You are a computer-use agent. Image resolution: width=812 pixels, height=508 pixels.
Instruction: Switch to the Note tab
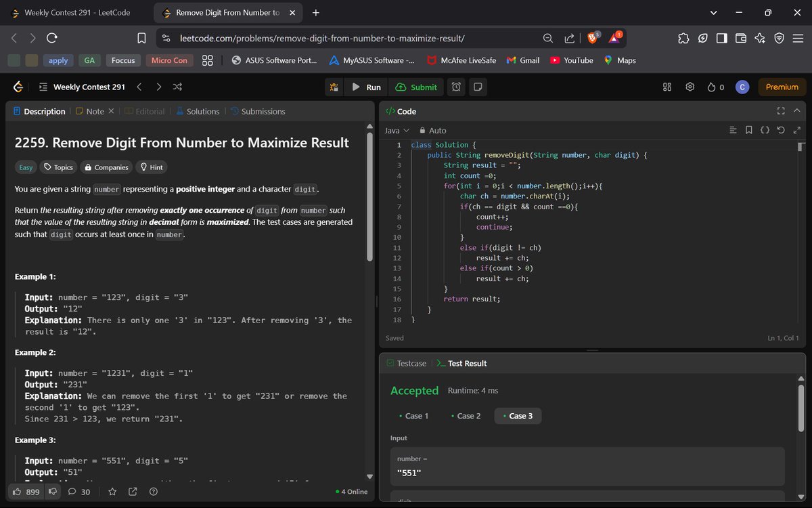90,111
